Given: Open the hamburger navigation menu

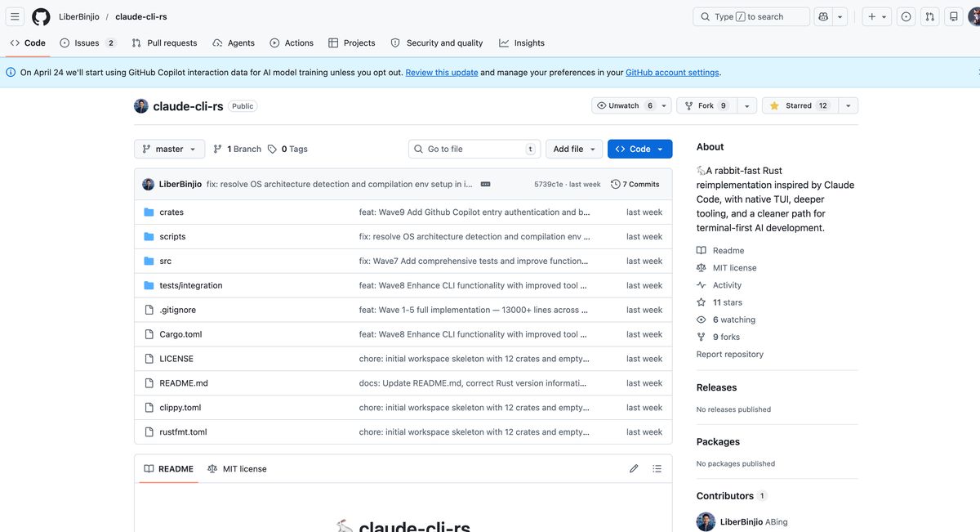Looking at the screenshot, I should pos(15,16).
